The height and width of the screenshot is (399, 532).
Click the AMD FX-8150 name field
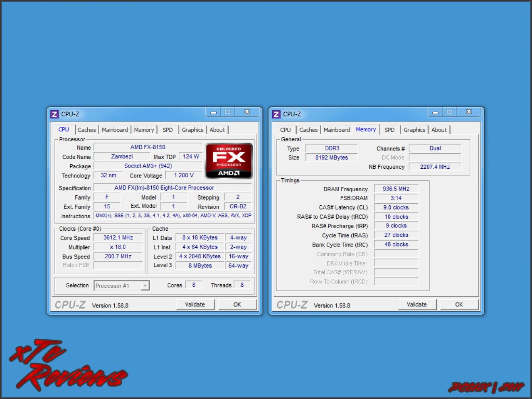click(x=148, y=147)
